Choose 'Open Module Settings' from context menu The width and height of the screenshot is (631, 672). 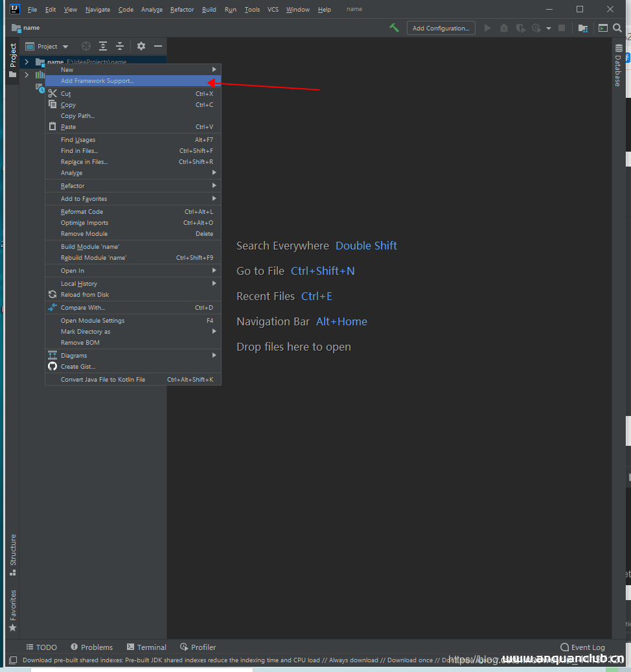(93, 321)
